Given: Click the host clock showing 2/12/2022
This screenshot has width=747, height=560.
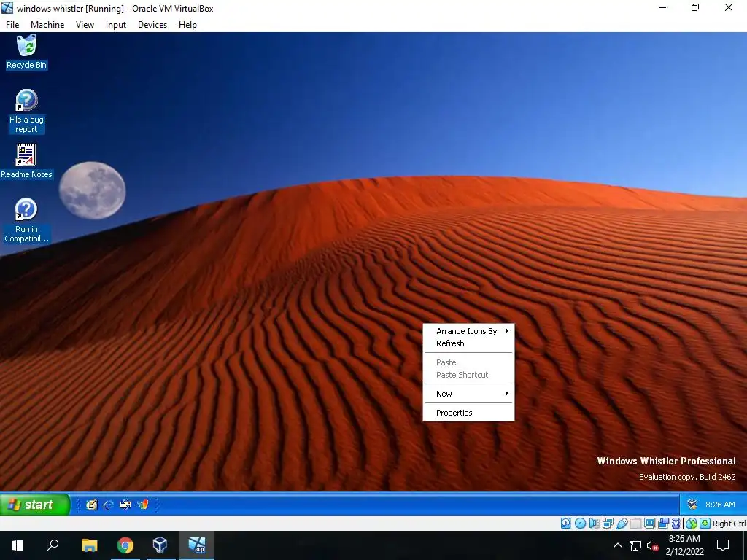Looking at the screenshot, I should click(x=684, y=545).
